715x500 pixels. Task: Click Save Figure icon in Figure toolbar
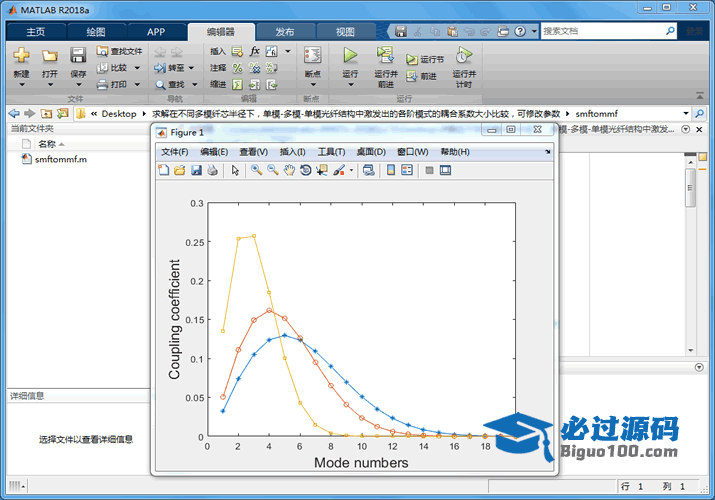pyautogui.click(x=197, y=170)
